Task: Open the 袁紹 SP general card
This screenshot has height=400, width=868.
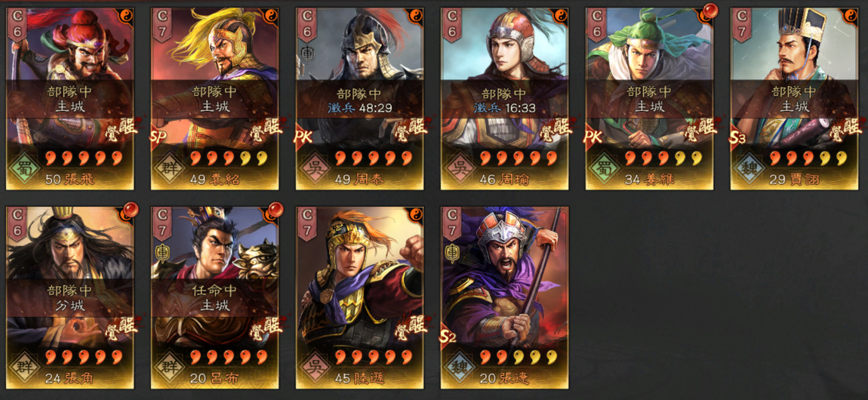Action: click(x=215, y=98)
